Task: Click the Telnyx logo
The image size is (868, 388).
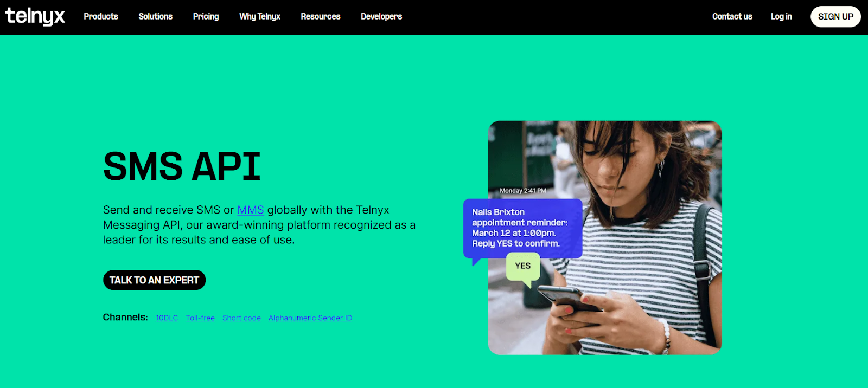Action: (x=35, y=16)
